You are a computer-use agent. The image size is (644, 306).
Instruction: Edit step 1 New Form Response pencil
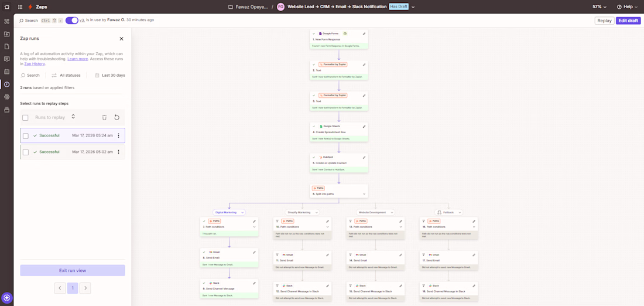[x=364, y=34]
